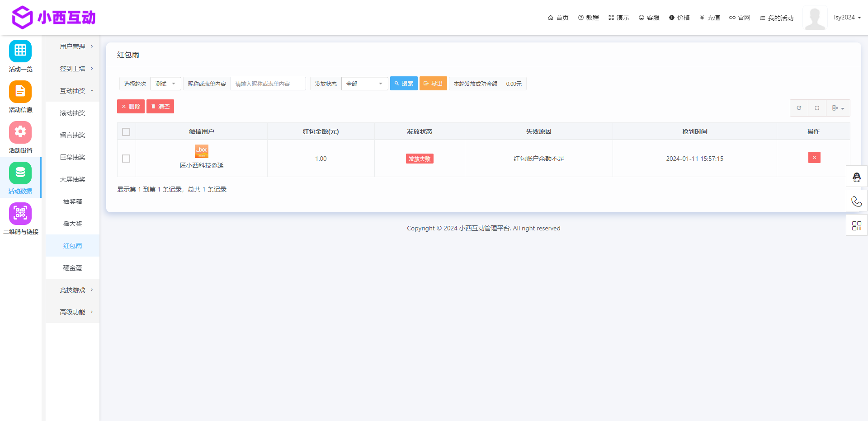This screenshot has width=868, height=421.
Task: Open 价格 in top nav
Action: click(x=679, y=18)
